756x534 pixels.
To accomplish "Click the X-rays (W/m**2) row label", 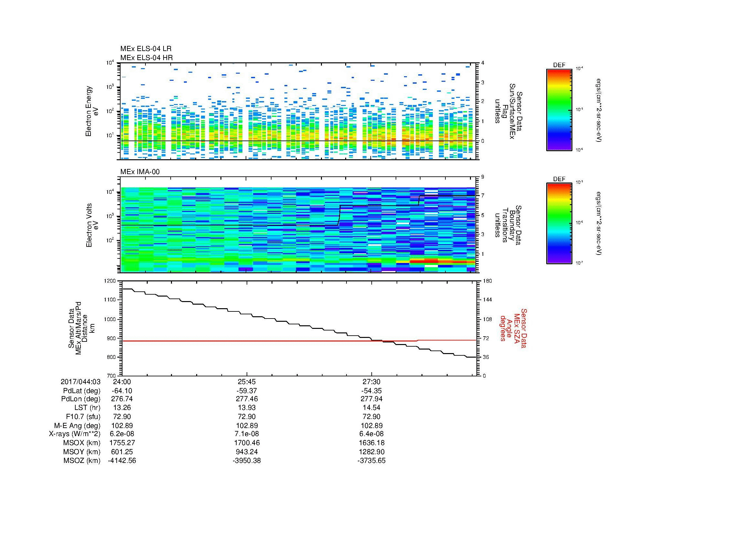I will click(x=74, y=434).
